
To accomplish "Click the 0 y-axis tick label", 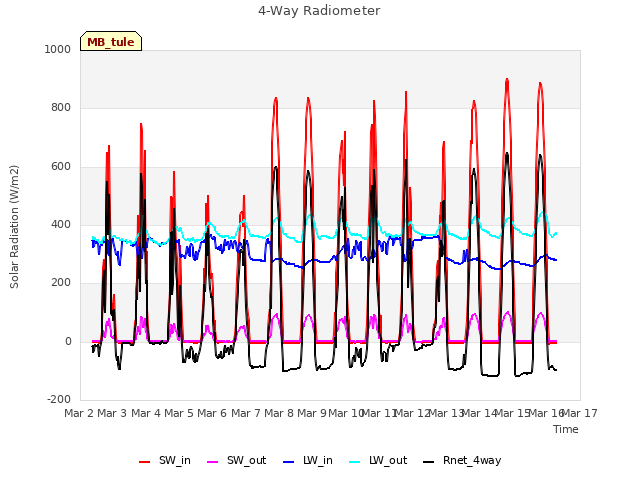I will pos(68,342).
